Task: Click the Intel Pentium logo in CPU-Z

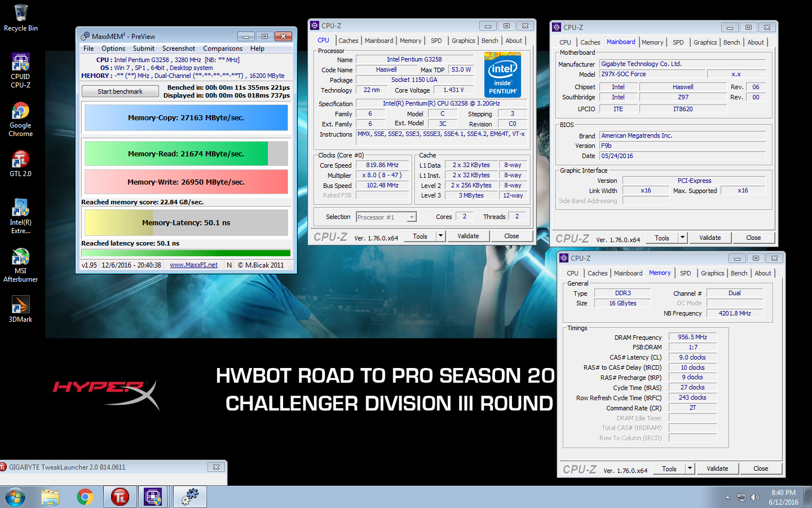Action: pos(502,75)
